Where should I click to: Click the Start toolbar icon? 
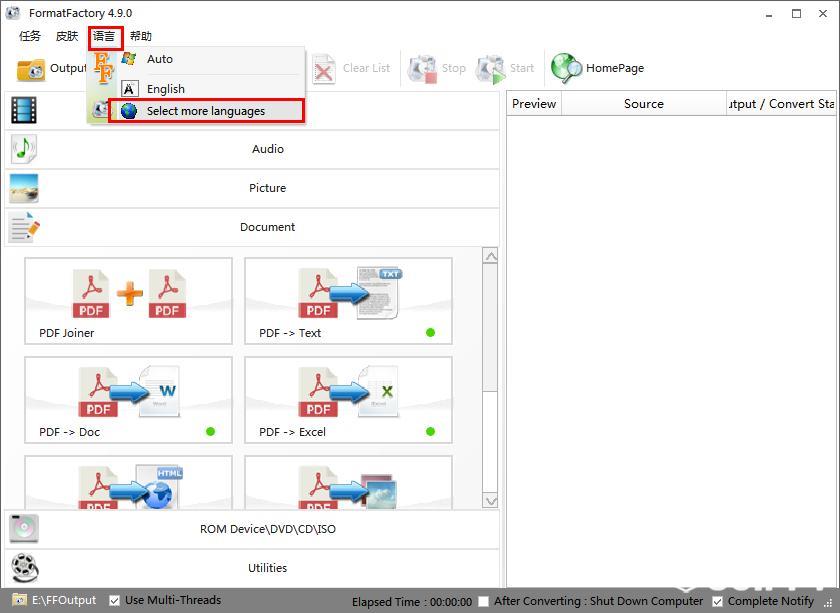[490, 69]
